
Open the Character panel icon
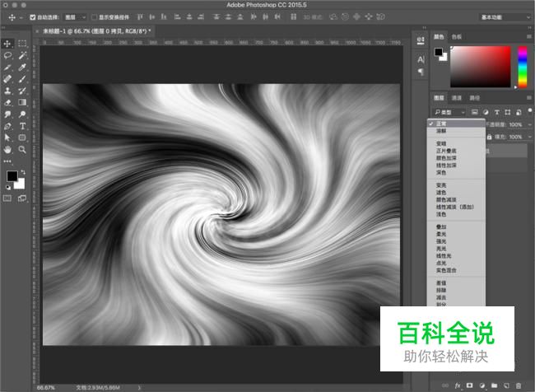point(421,60)
